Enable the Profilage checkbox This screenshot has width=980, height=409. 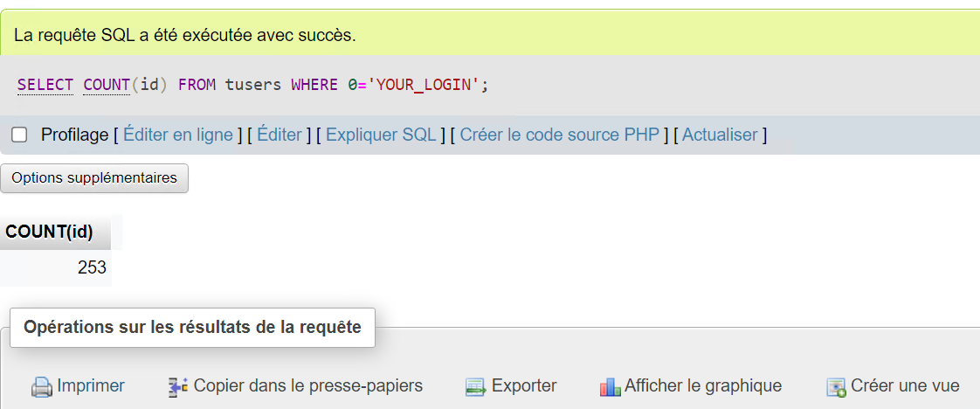pyautogui.click(x=19, y=135)
